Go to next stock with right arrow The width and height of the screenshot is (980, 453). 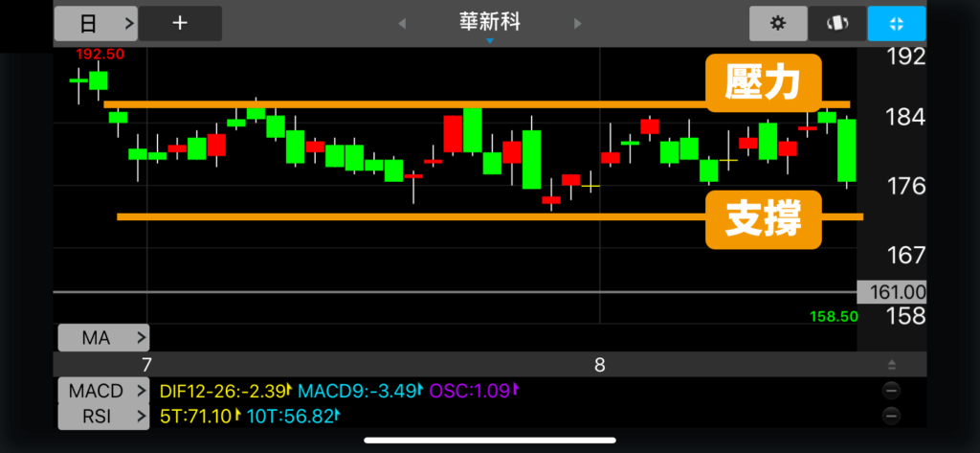point(577,24)
